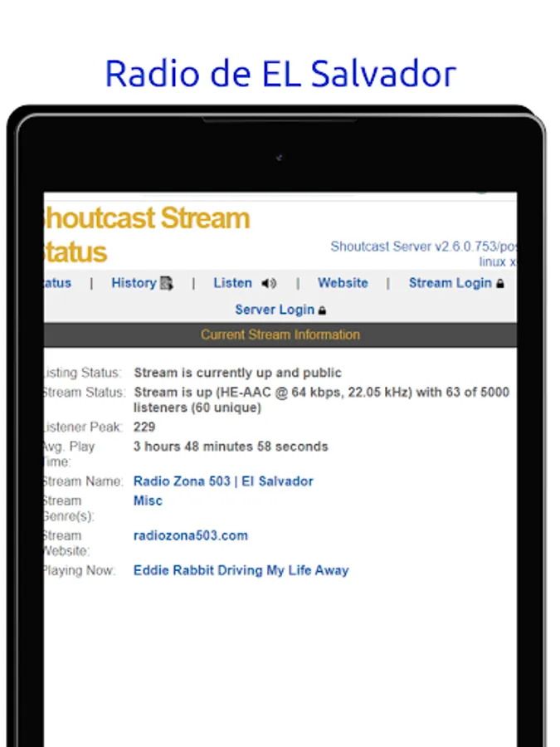Screen dimensions: 560x747
Task: Select the Misc stream genre link
Action: pyautogui.click(x=149, y=500)
